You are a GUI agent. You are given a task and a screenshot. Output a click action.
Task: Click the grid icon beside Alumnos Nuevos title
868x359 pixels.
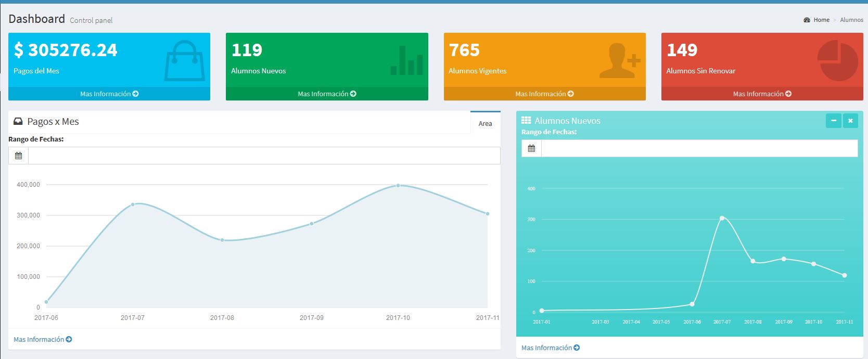(526, 120)
